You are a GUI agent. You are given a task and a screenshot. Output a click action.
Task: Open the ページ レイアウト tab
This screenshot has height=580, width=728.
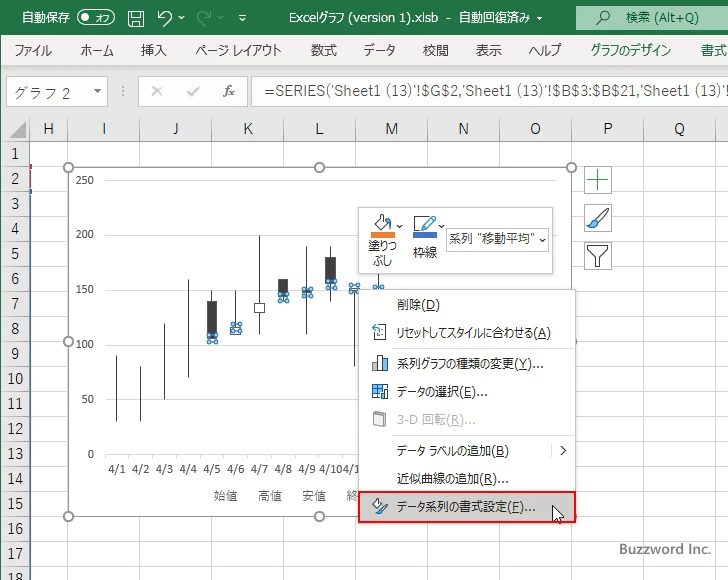238,50
